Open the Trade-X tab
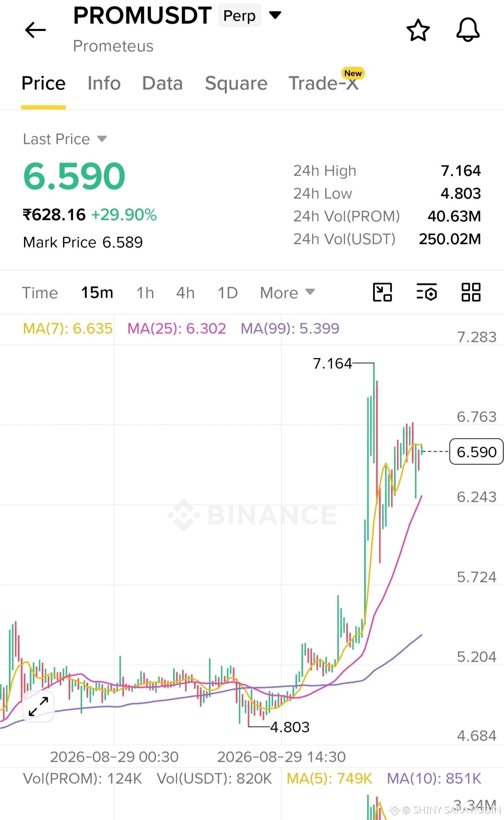 tap(324, 83)
